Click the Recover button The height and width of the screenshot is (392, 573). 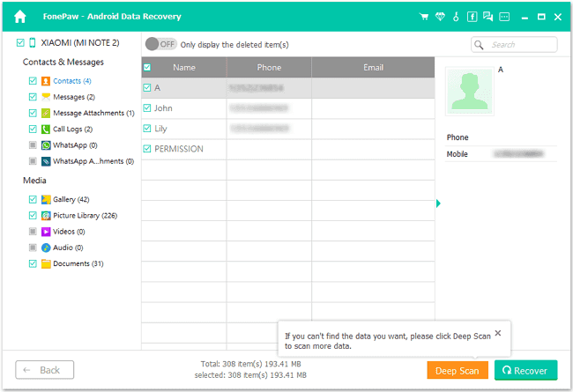526,371
